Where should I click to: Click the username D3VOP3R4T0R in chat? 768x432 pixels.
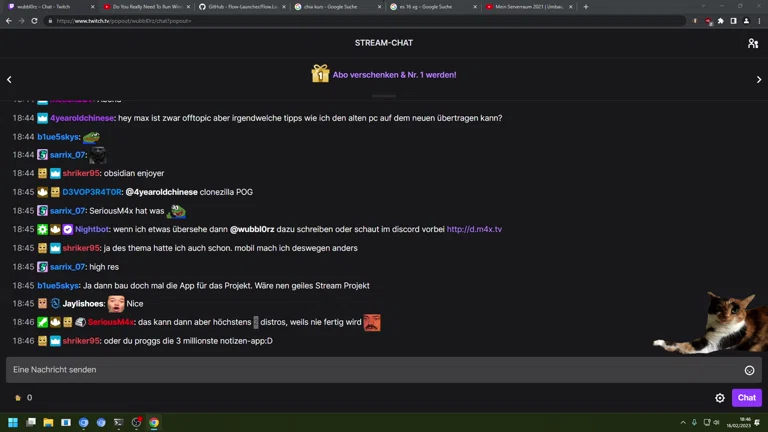click(x=92, y=192)
